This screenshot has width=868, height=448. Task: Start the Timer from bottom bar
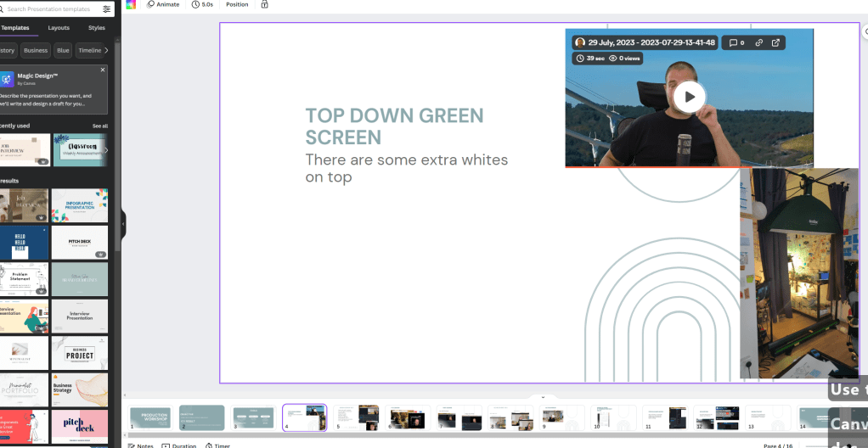point(217,445)
